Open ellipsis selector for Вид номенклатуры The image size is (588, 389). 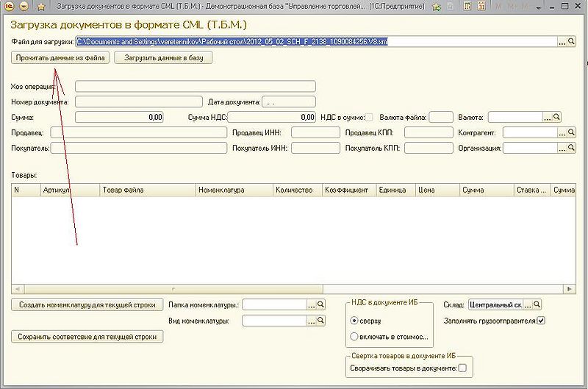(x=311, y=321)
